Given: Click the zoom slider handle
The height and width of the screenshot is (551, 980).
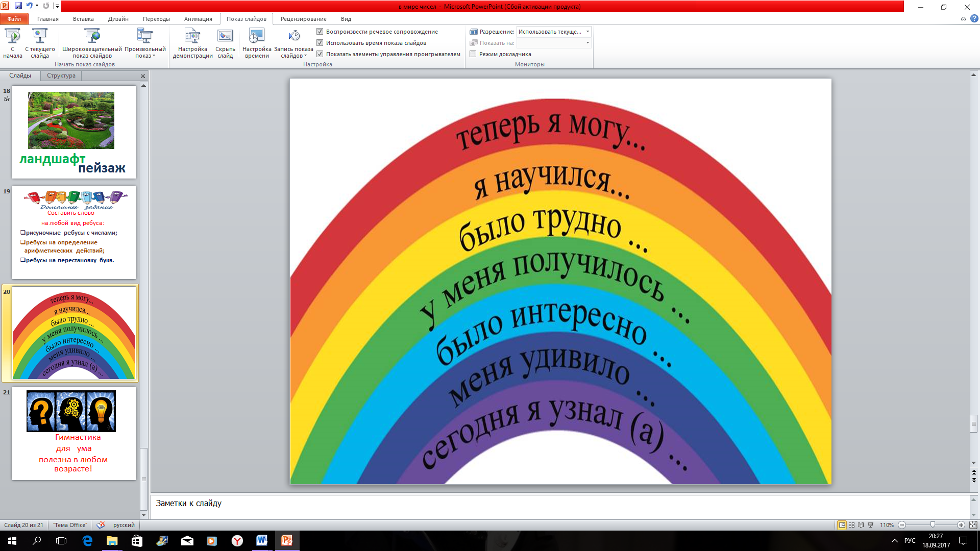Looking at the screenshot, I should (x=933, y=525).
